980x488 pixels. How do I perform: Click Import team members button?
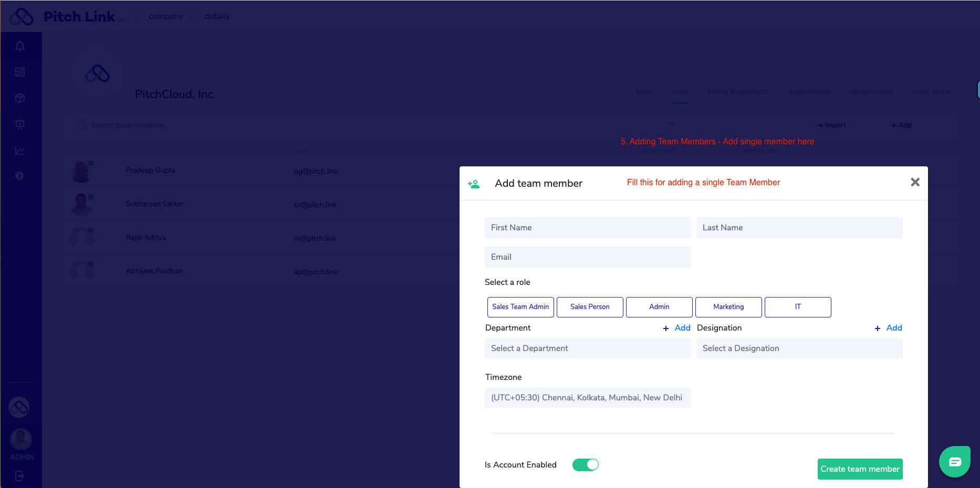(x=831, y=125)
